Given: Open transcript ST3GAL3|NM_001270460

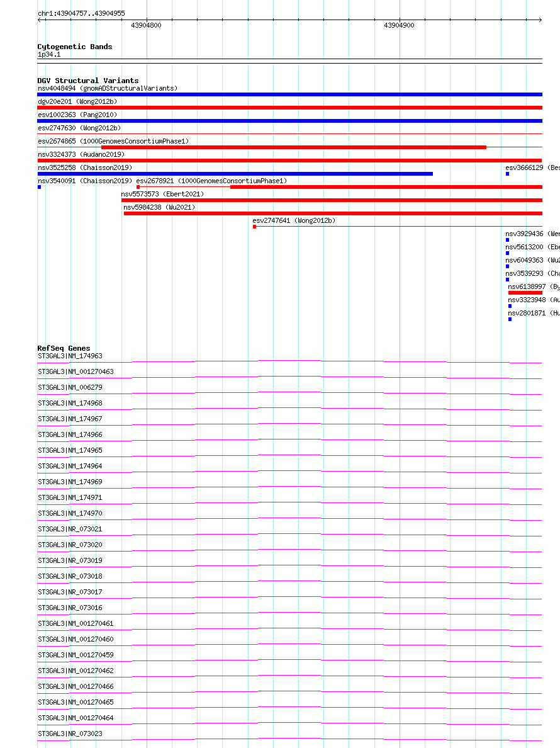Looking at the screenshot, I should click(76, 639).
